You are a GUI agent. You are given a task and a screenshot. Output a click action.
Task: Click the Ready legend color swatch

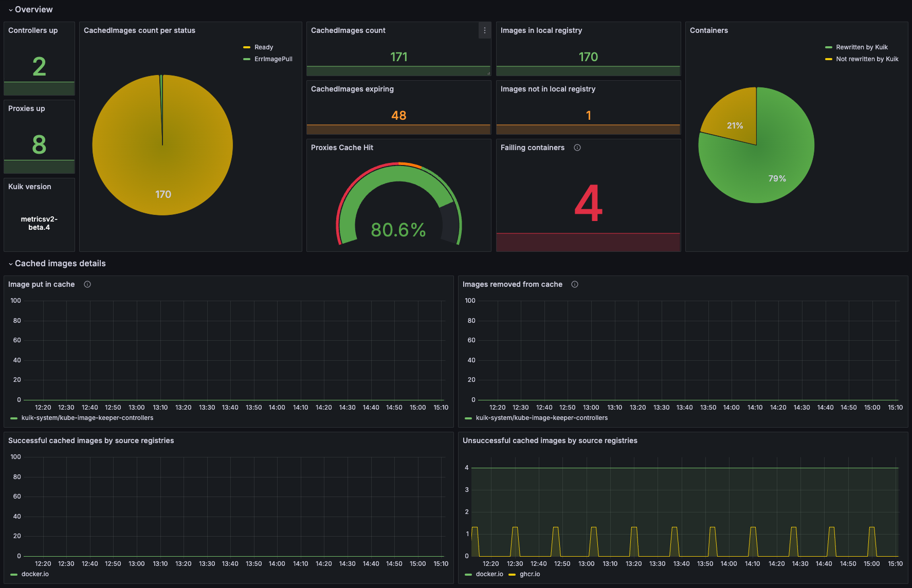[x=247, y=47]
